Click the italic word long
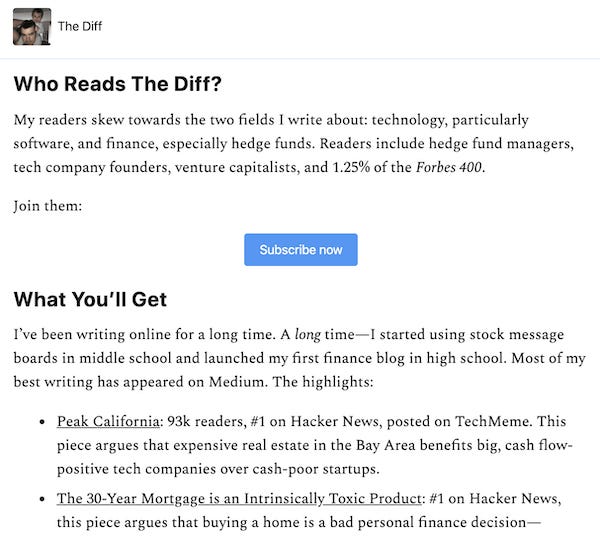This screenshot has height=536, width=600. (307, 335)
